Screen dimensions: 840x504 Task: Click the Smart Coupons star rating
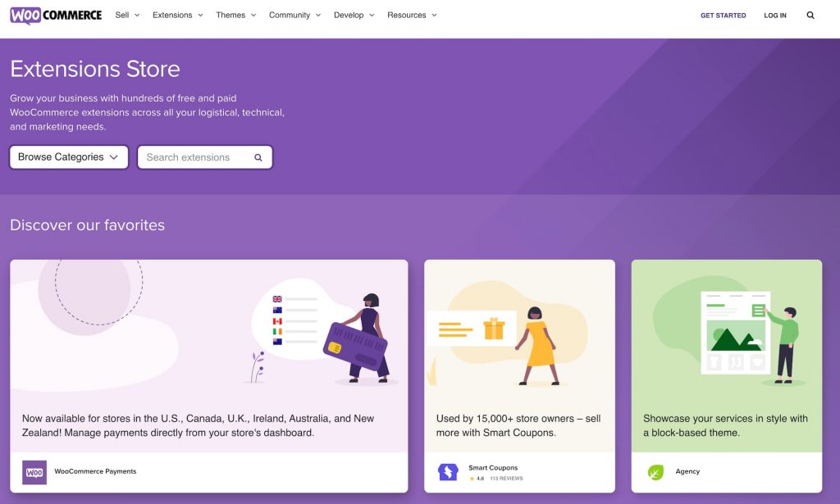477,479
